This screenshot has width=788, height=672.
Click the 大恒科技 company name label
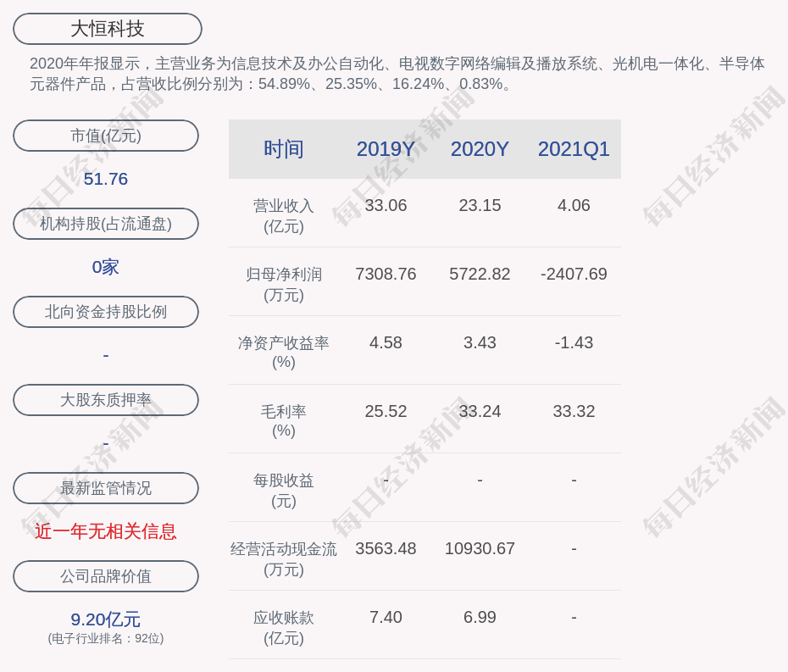pos(107,29)
